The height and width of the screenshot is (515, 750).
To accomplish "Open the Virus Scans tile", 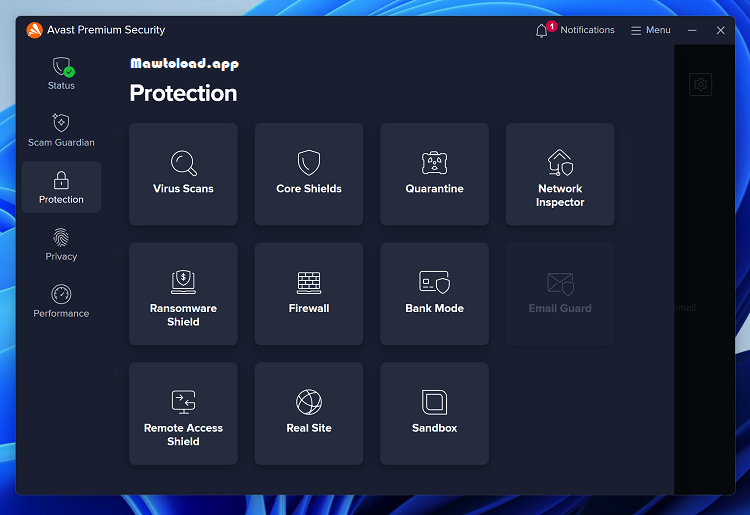I will [183, 174].
